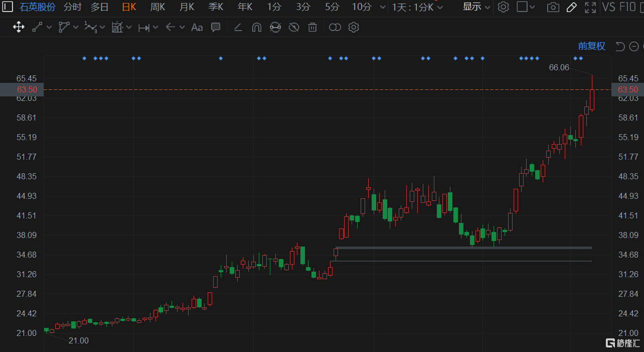This screenshot has height=352, width=644.
Task: Select the upper gray horizontal support line
Action: (x=463, y=248)
